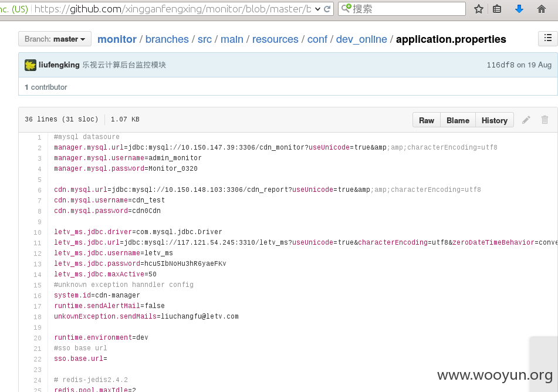
Task: Select line number 4
Action: pyautogui.click(x=39, y=169)
